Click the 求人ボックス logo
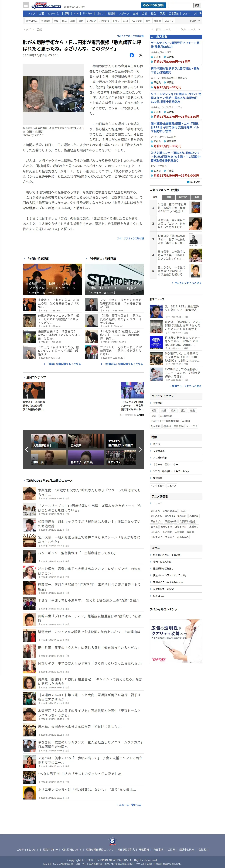Viewport: 225px width, 868px height. coord(193,182)
